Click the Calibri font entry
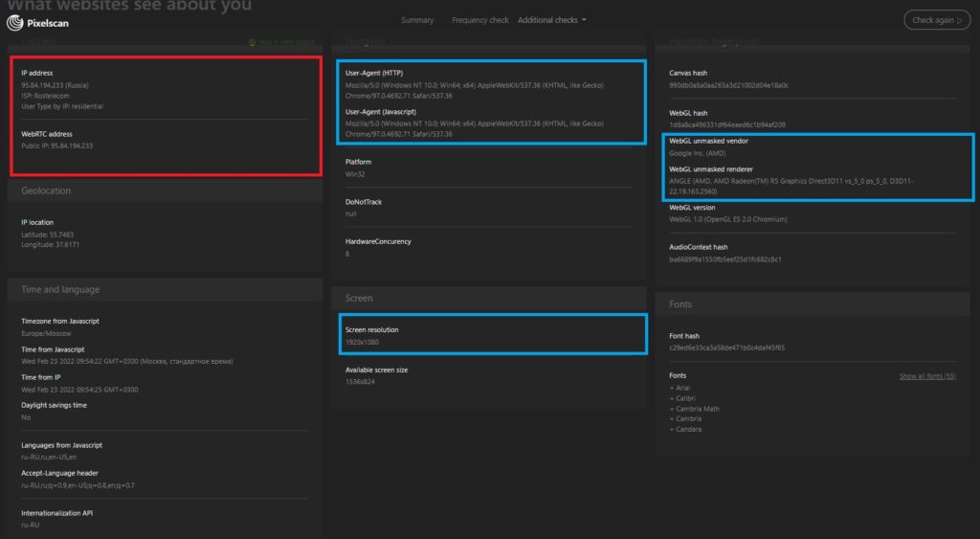980x539 pixels. (x=682, y=398)
